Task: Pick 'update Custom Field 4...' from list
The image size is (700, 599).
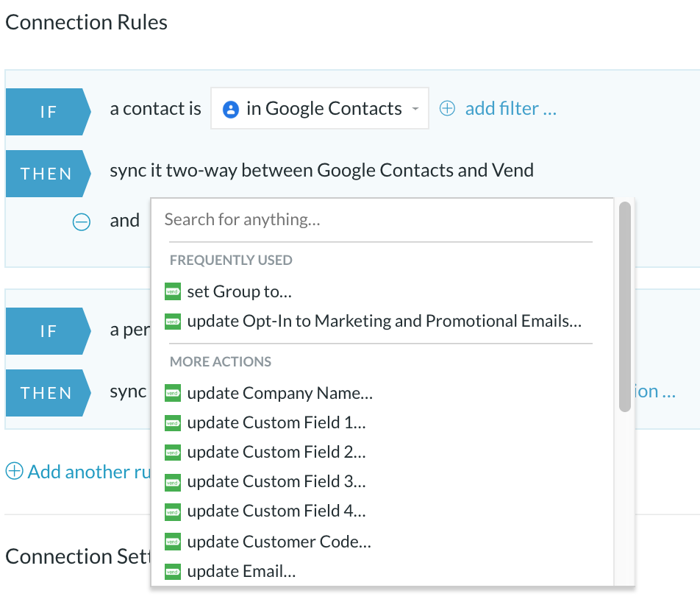Action: [276, 511]
